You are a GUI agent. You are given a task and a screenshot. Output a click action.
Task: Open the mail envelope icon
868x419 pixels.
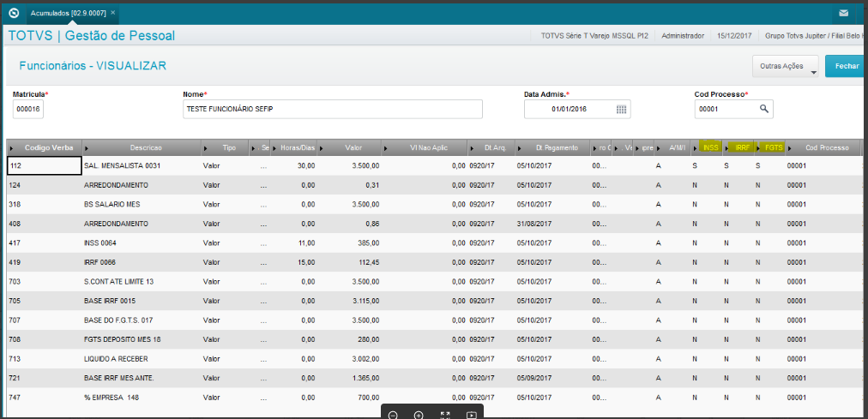point(844,13)
